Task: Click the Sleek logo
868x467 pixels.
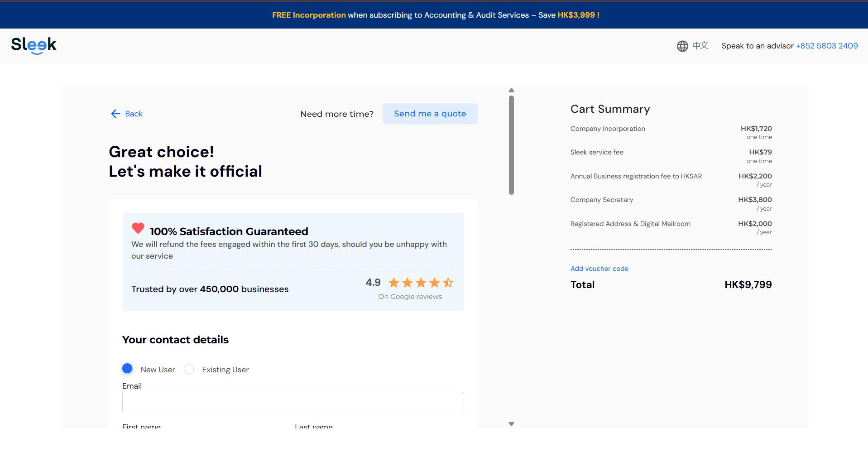Action: [x=34, y=45]
